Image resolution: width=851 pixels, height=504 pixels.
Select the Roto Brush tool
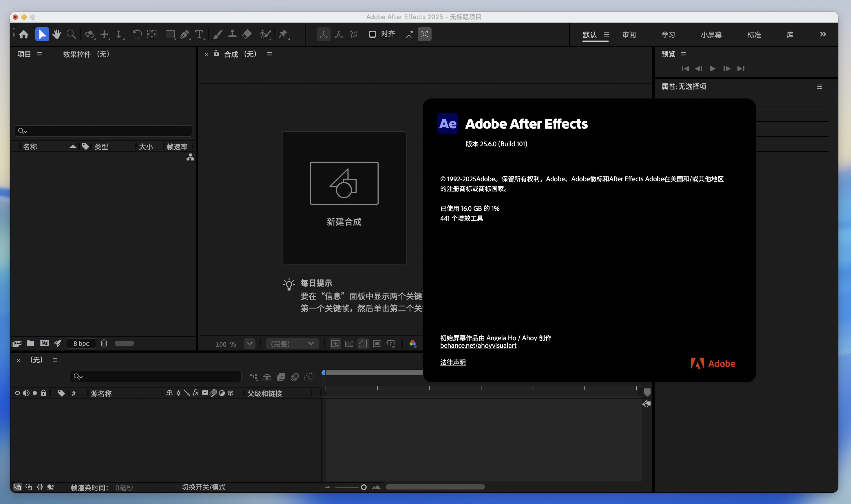point(266,34)
